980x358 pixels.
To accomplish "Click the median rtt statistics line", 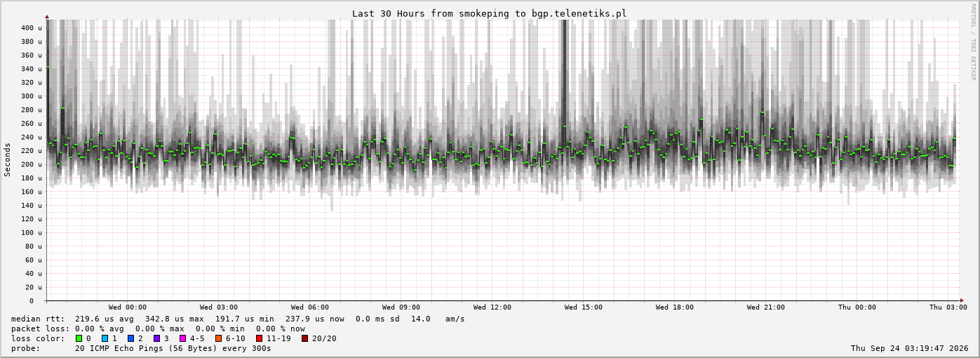I will (238, 319).
